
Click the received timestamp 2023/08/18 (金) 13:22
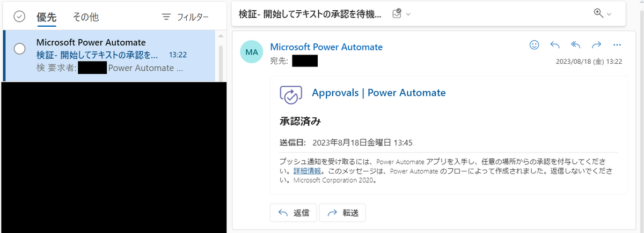[589, 62]
